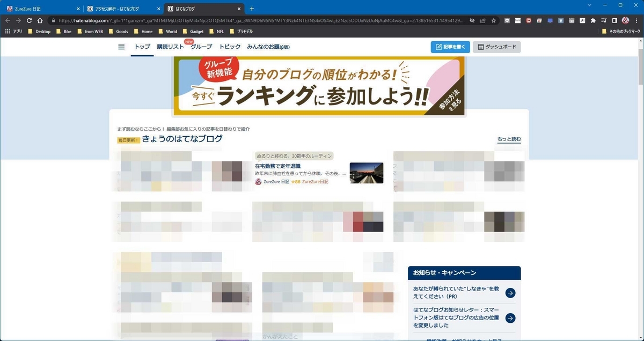Open the グループ navigation tab

201,47
